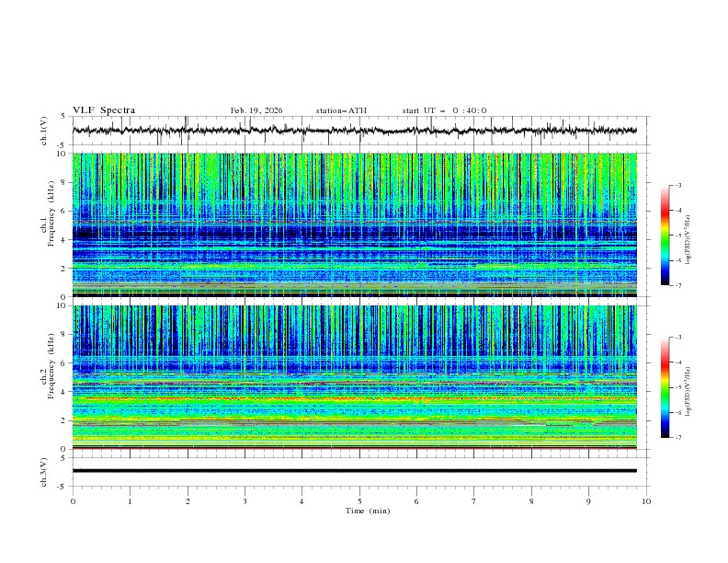Viewport: 728px width, 563px height.
Task: Click the ch.2 spectrogram color scale bar
Action: coord(665,387)
